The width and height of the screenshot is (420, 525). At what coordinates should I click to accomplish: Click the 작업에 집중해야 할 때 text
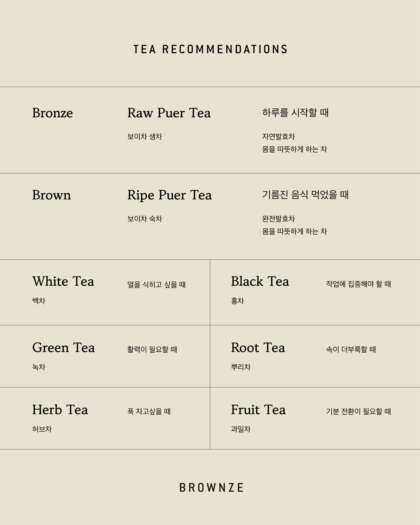[358, 284]
